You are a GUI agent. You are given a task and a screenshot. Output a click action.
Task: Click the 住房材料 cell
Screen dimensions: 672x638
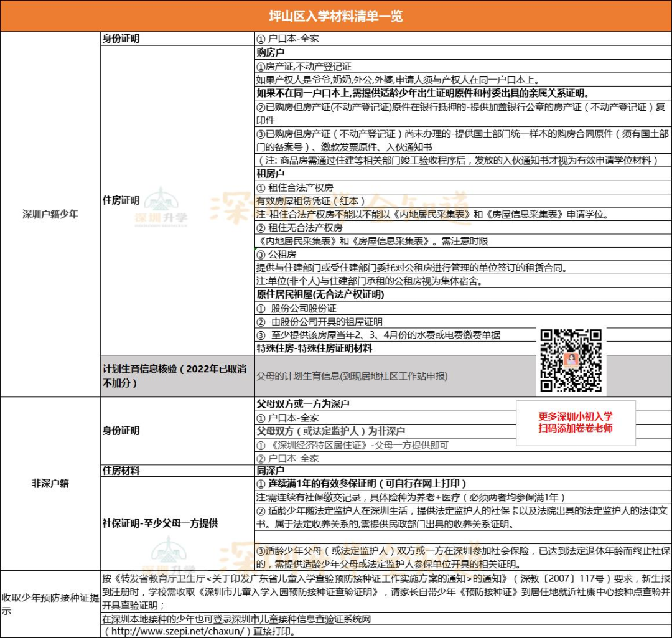[x=177, y=471]
